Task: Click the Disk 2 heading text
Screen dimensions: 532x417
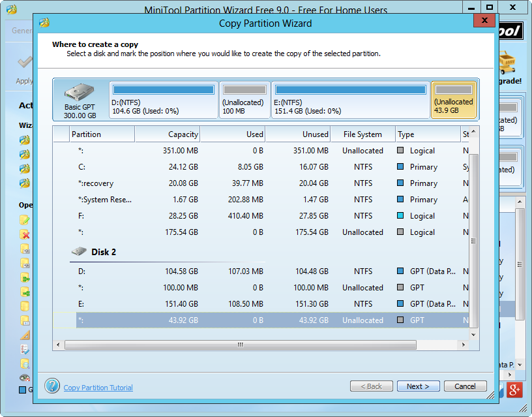Action: [104, 252]
